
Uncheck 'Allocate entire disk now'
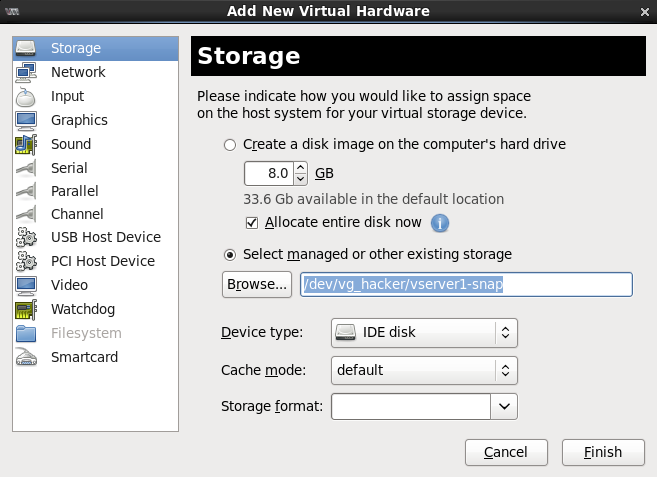252,223
